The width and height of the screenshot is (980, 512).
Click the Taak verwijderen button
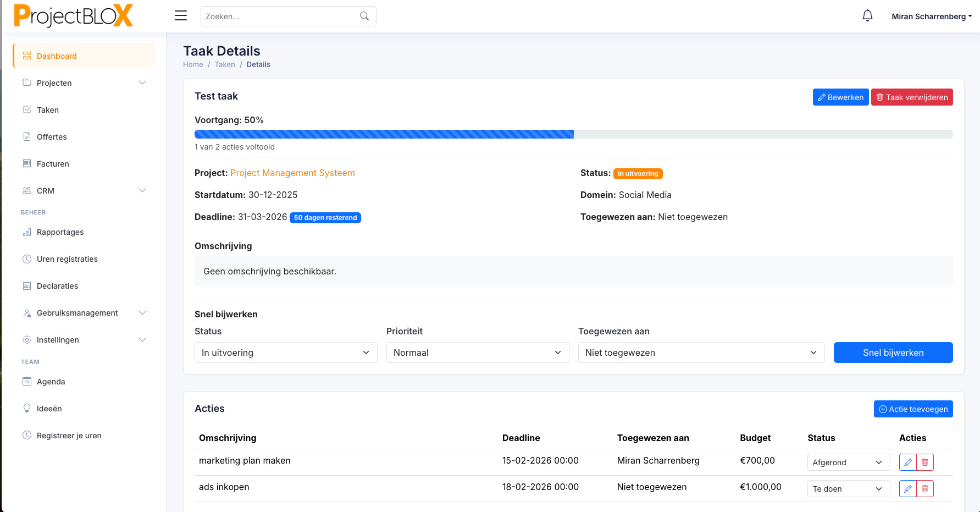coord(911,97)
